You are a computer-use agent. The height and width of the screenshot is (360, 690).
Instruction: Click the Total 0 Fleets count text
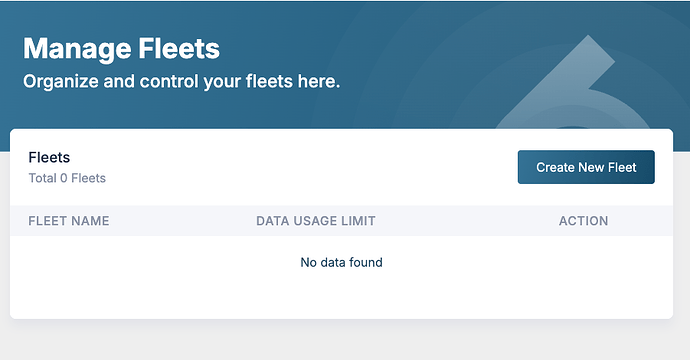[x=67, y=178]
